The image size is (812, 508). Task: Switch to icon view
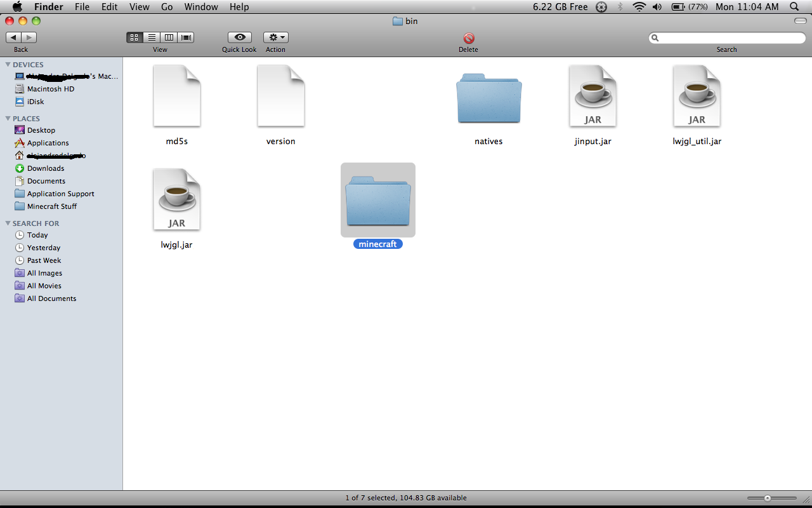click(x=134, y=37)
